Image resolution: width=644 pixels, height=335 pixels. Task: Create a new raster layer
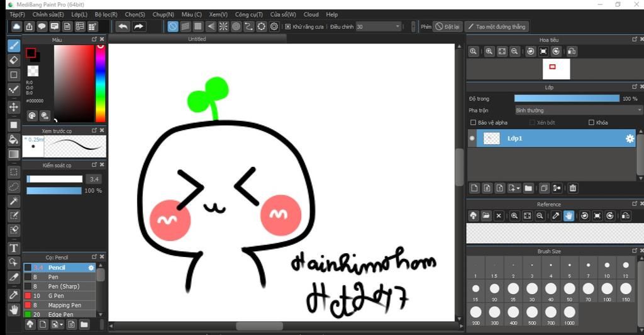click(x=474, y=188)
